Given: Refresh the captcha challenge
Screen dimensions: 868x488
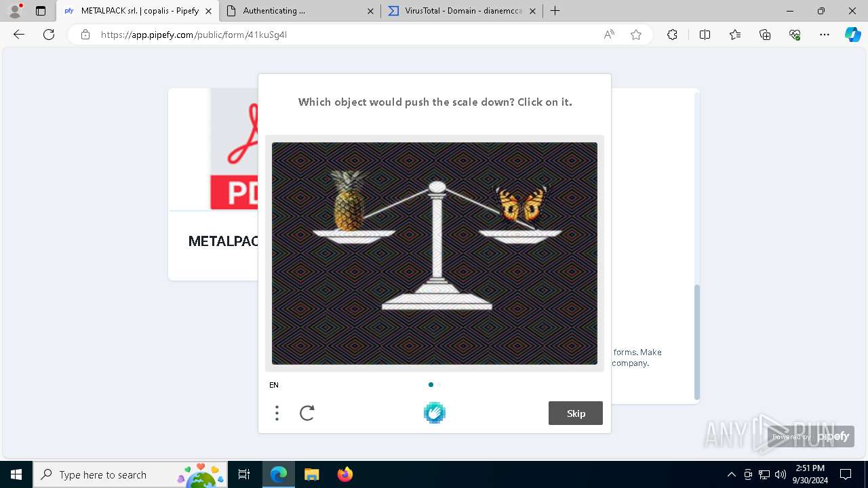Looking at the screenshot, I should tap(307, 413).
